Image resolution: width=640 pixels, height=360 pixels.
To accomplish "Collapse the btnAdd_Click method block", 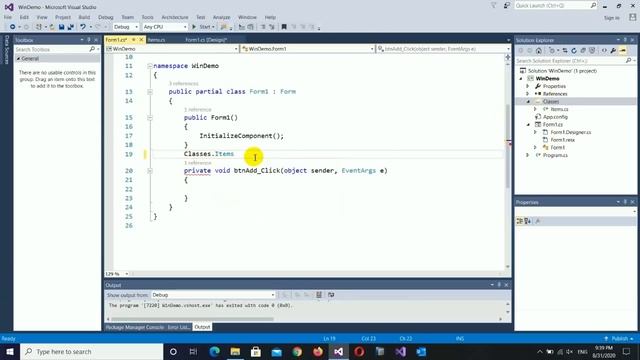I will [150, 171].
